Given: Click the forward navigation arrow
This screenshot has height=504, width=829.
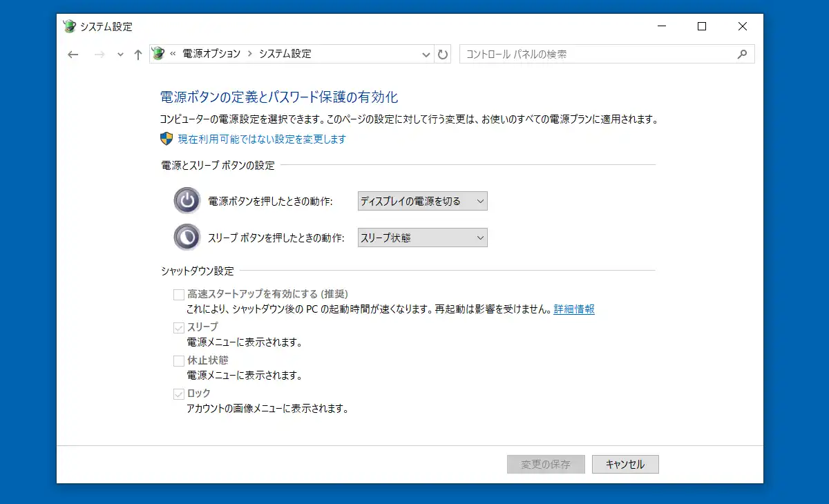Looking at the screenshot, I should pos(99,55).
